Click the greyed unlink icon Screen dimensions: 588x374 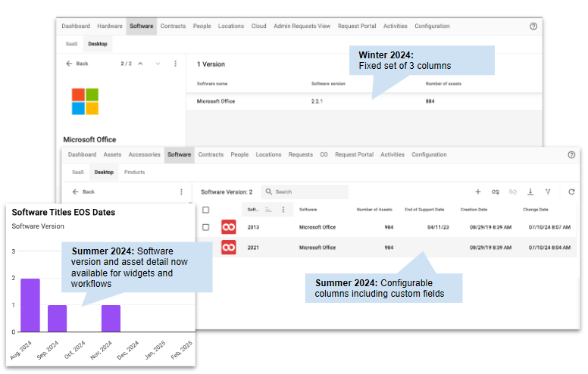tap(513, 192)
